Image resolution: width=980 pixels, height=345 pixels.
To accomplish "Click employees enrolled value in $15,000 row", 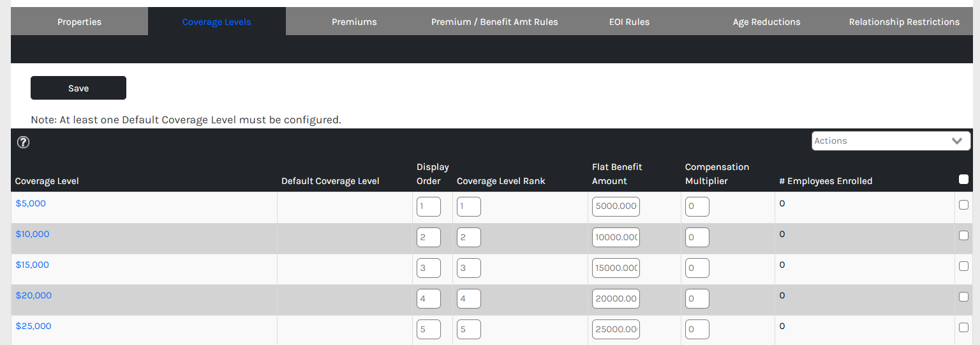I will (782, 265).
